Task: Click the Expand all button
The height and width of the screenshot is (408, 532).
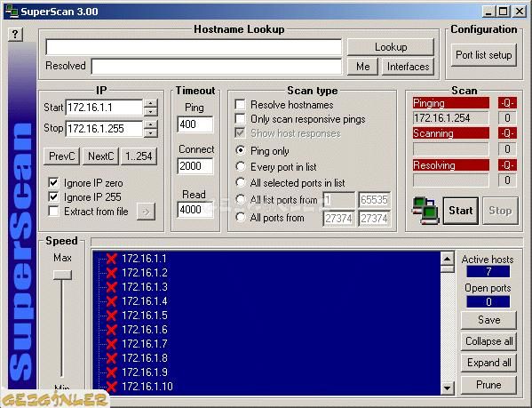Action: click(488, 363)
